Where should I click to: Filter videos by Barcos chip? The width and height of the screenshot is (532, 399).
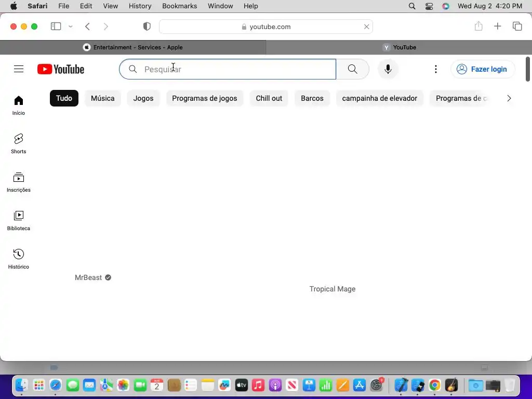point(312,98)
